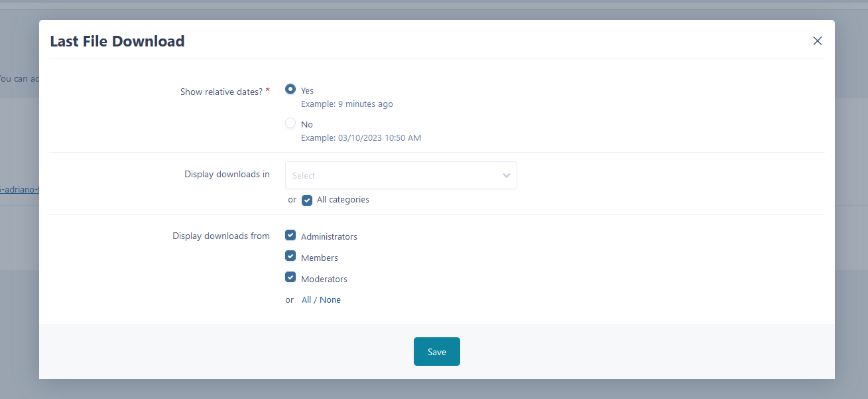Click the checkmark icon on Members
Screen dimensions: 868x399
coord(290,256)
